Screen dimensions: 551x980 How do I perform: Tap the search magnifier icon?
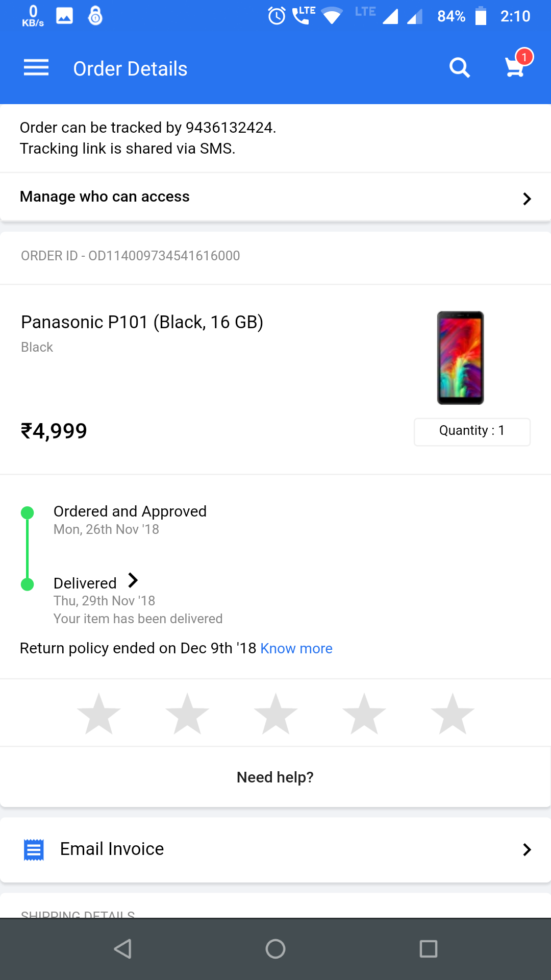(x=459, y=68)
